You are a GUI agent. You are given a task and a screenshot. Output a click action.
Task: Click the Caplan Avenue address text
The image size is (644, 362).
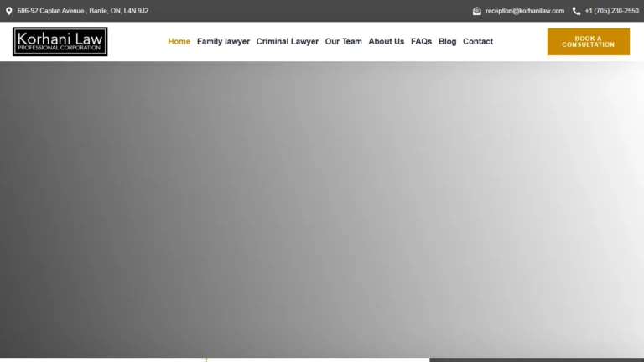pyautogui.click(x=83, y=11)
